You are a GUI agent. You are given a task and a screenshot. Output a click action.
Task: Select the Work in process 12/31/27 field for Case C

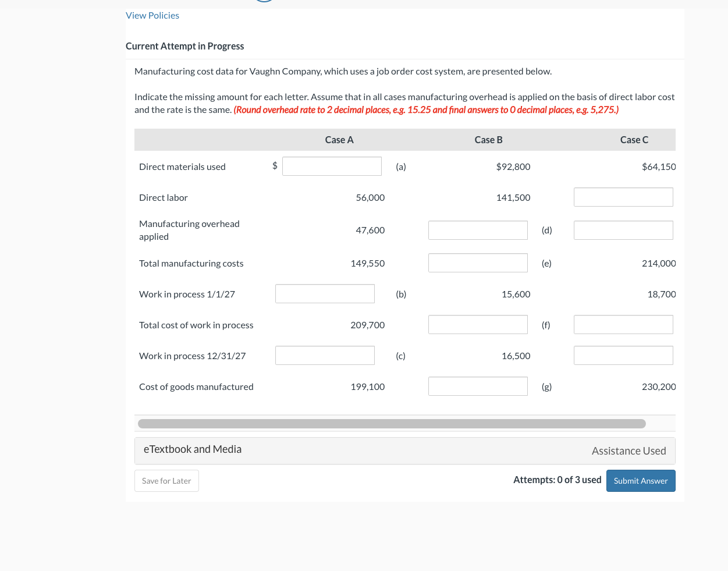[x=623, y=355]
